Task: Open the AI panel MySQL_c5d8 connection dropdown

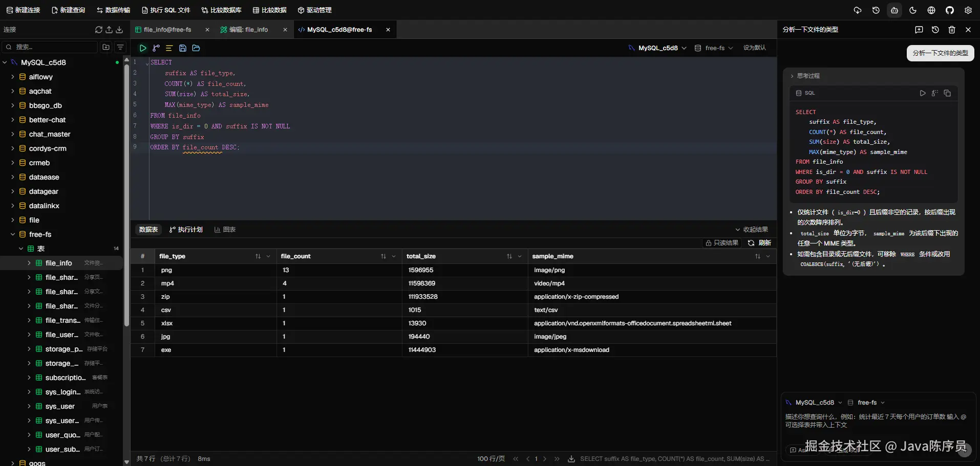Action: click(x=814, y=403)
